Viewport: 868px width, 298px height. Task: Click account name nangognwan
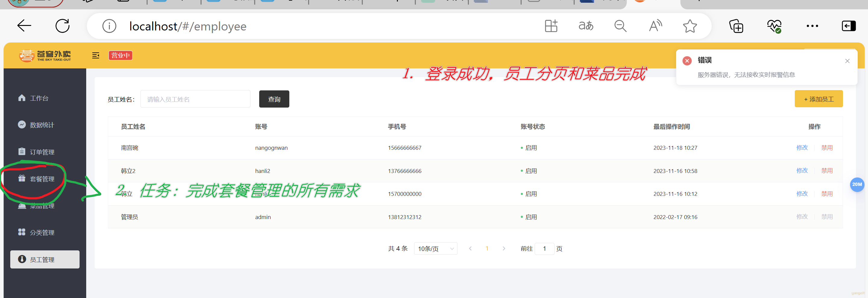[x=271, y=148]
